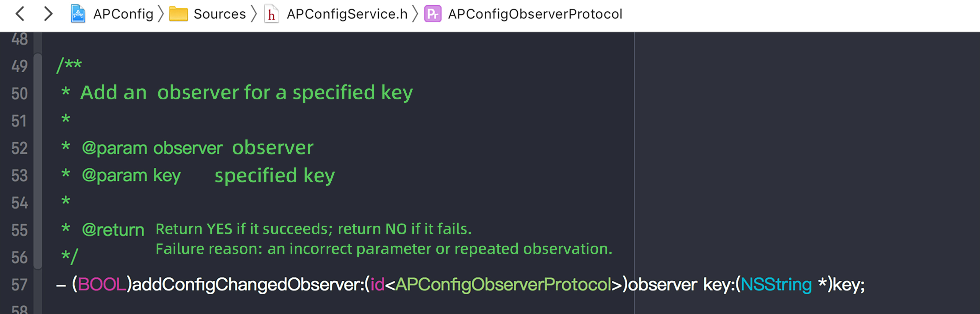Click "@param observer" comment line
Viewport: 980px width, 314px height.
click(152, 148)
